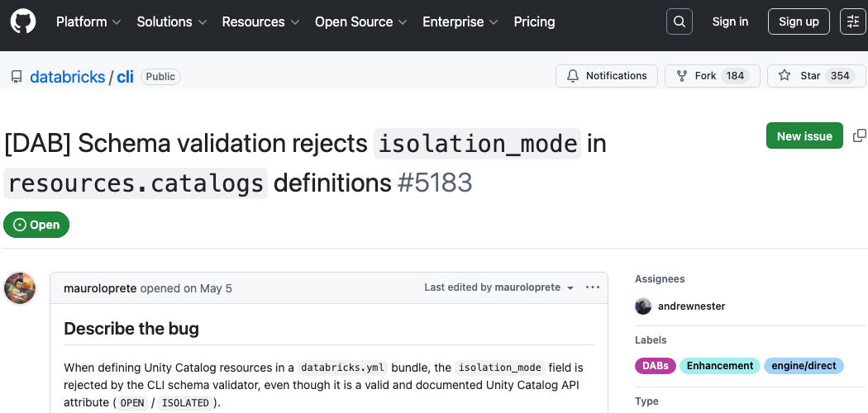Expand the Solutions menu
This screenshot has width=868, height=413.
coord(172,21)
